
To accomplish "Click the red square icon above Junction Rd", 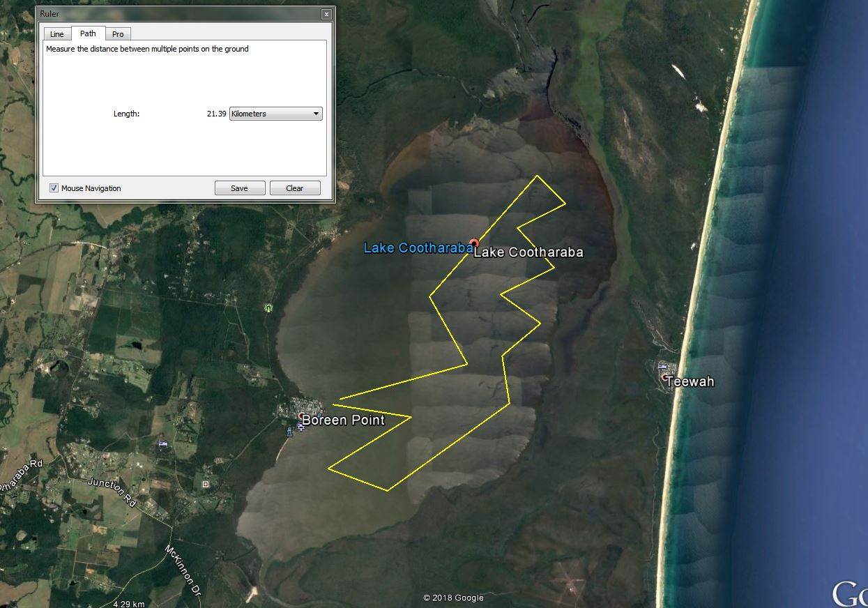I will (205, 484).
